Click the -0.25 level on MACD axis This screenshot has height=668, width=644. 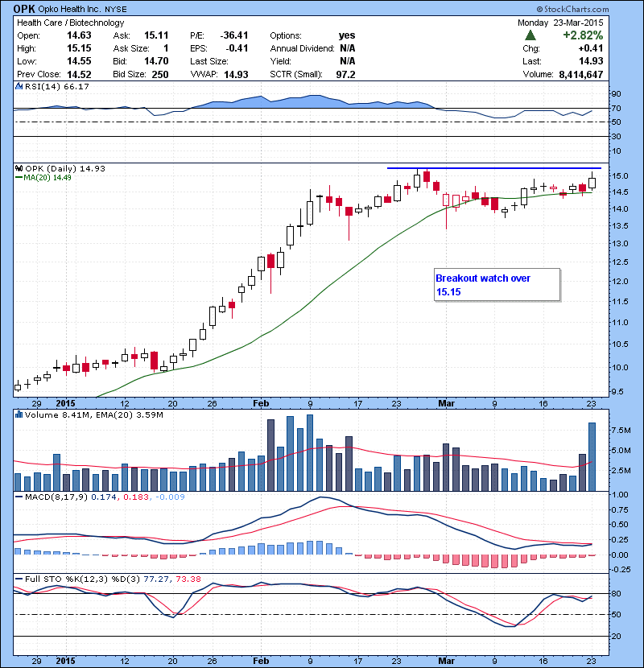click(x=620, y=570)
